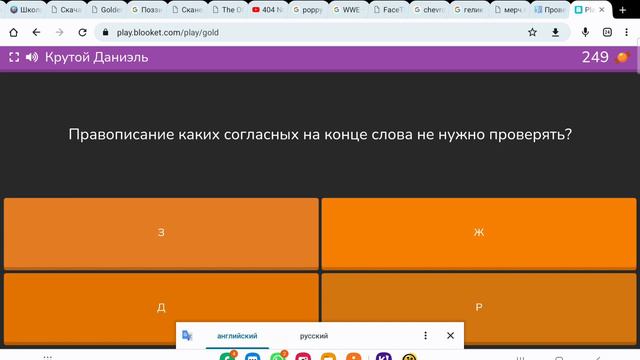This screenshot has height=360, width=640.
Task: Open the tab switcher showing 24
Action: point(607,32)
